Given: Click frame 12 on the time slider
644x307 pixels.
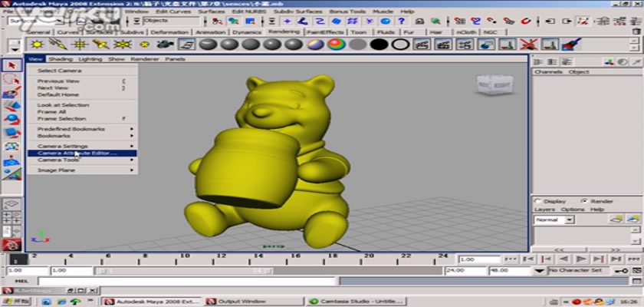Looking at the screenshot, I should [x=222, y=259].
